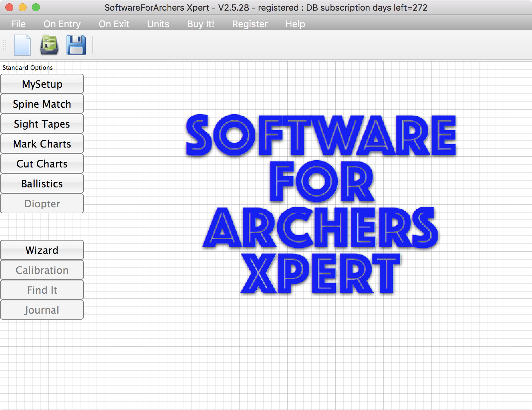The height and width of the screenshot is (410, 532).
Task: Start the Wizard
Action: [x=42, y=250]
